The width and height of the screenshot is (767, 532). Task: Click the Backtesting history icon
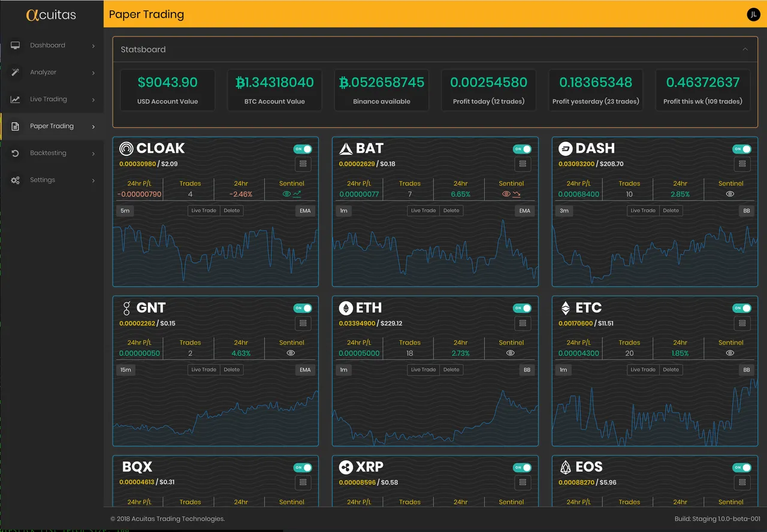click(x=16, y=153)
